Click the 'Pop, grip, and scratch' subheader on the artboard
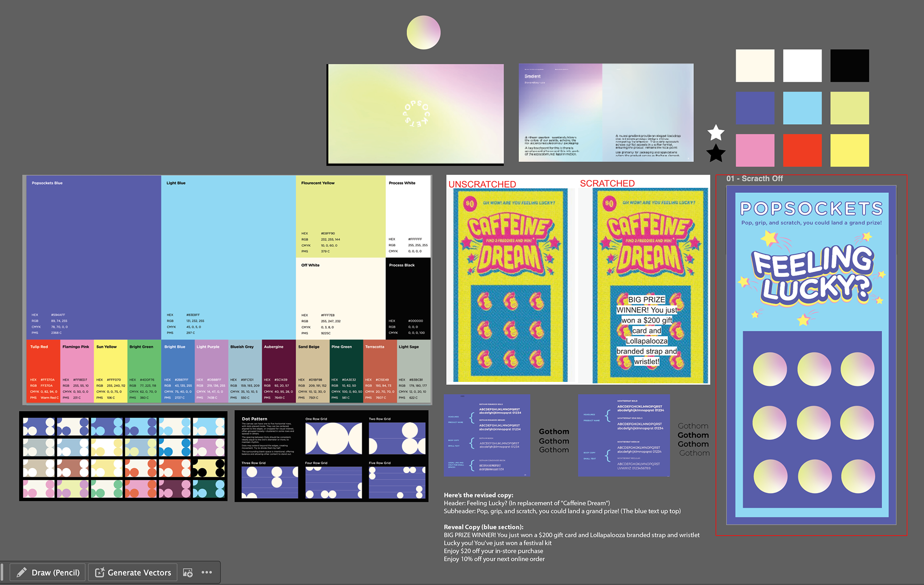This screenshot has height=585, width=924. (811, 223)
